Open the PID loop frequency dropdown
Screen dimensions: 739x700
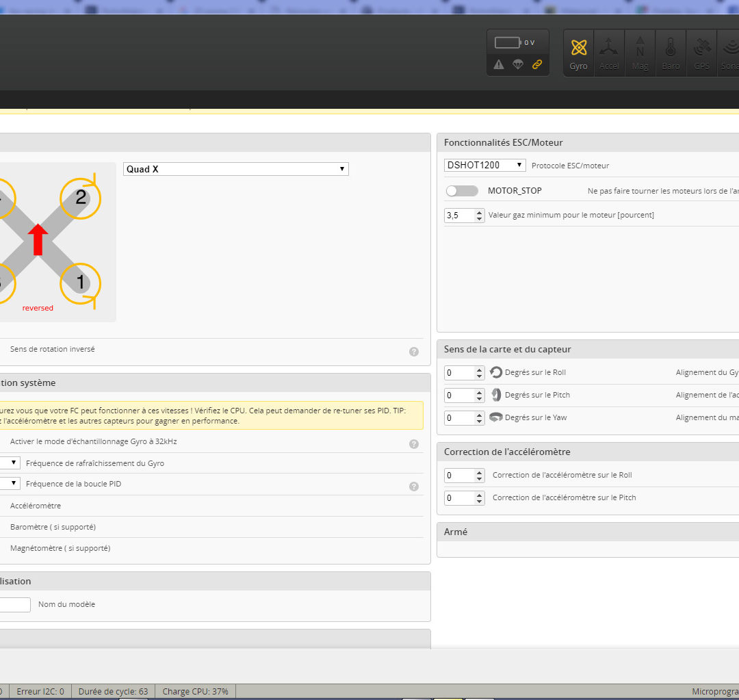10,483
